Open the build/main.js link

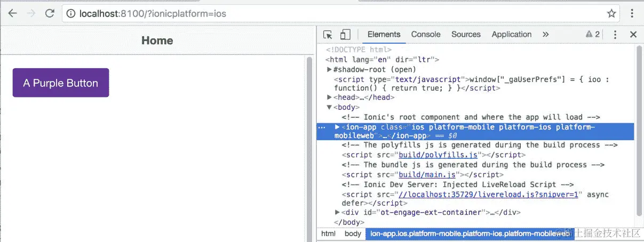(x=427, y=174)
